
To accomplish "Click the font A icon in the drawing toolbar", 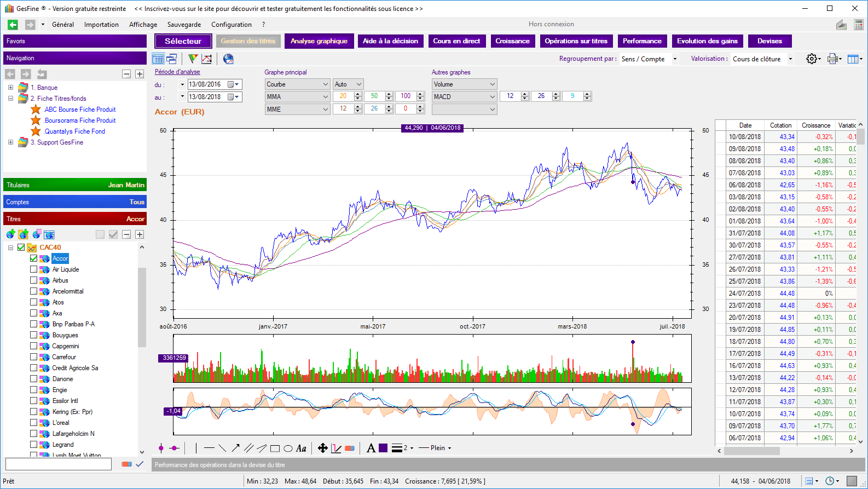I will (x=371, y=448).
